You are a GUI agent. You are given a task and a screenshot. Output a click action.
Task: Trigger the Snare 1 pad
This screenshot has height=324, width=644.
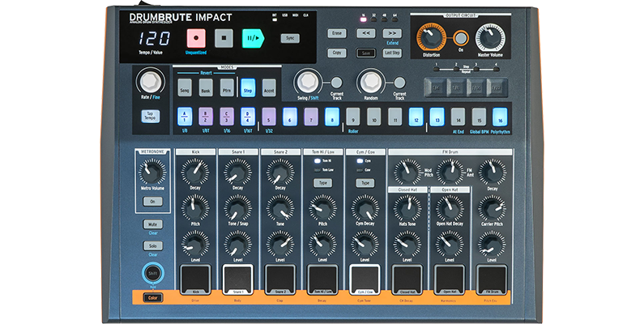pyautogui.click(x=238, y=279)
